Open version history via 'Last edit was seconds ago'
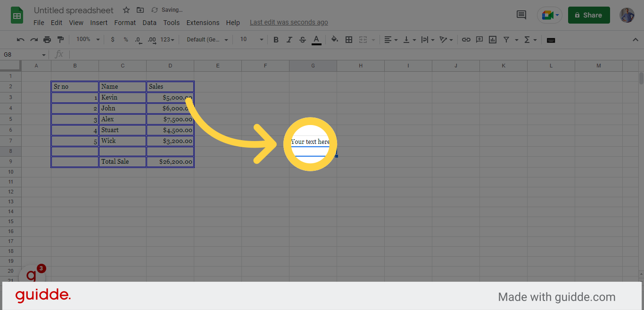Viewport: 644px width, 310px height. coord(289,22)
